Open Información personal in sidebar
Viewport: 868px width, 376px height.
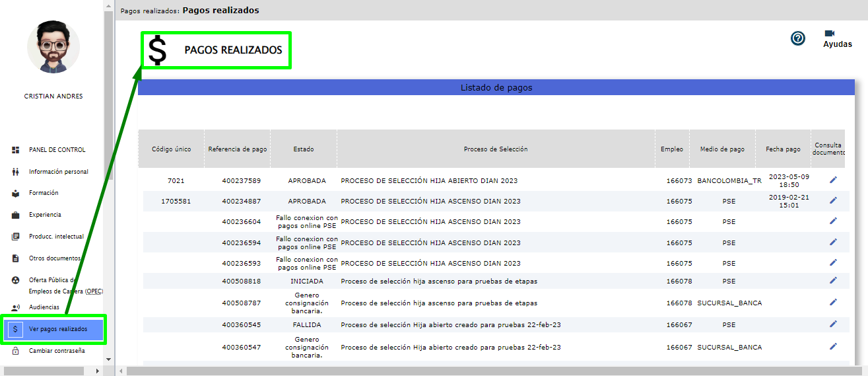point(58,172)
